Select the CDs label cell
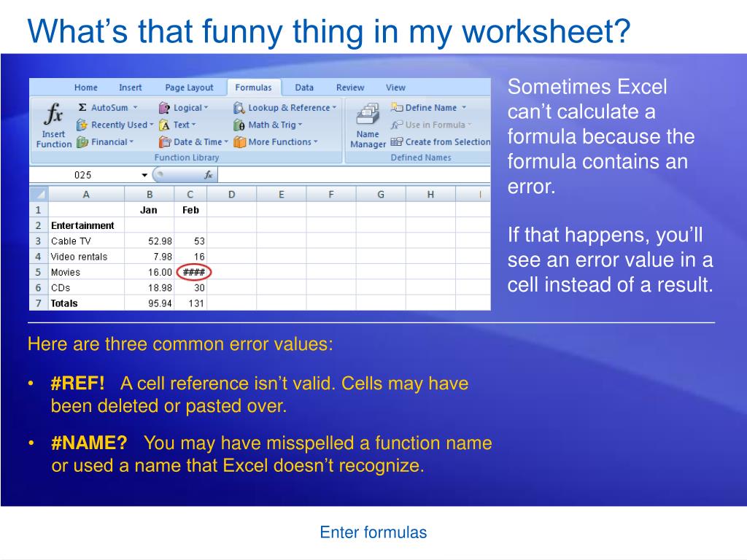 pos(86,287)
